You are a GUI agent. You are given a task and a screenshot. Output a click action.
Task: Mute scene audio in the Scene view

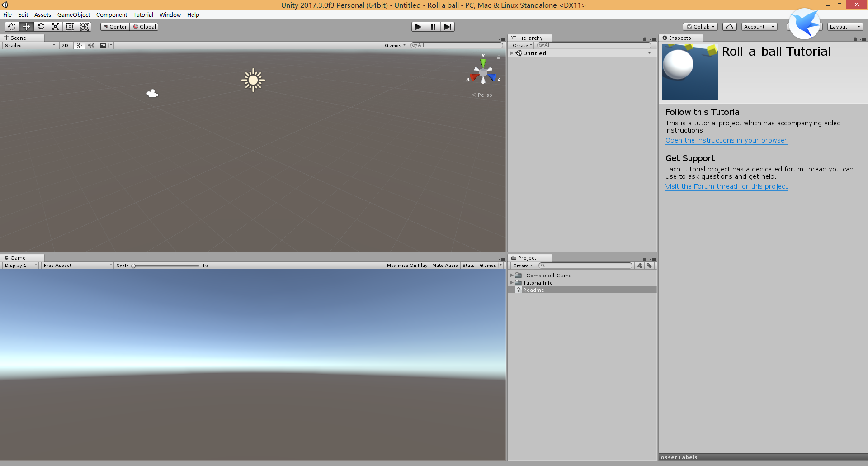pos(91,45)
